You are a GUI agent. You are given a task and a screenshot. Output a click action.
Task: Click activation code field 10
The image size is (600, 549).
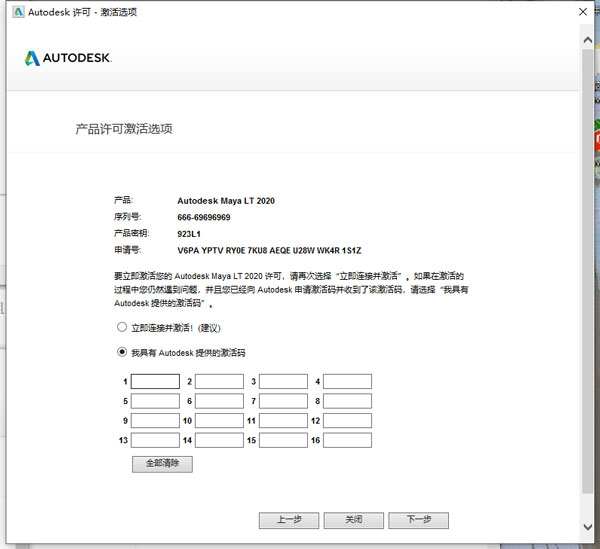point(219,420)
